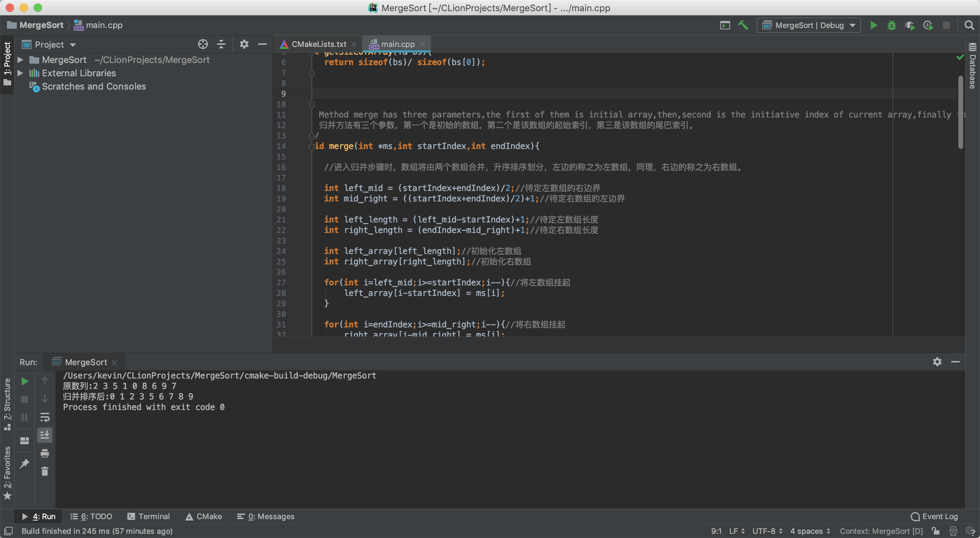Open the 4 spaces indent selector
The width and height of the screenshot is (980, 538).
click(x=810, y=531)
